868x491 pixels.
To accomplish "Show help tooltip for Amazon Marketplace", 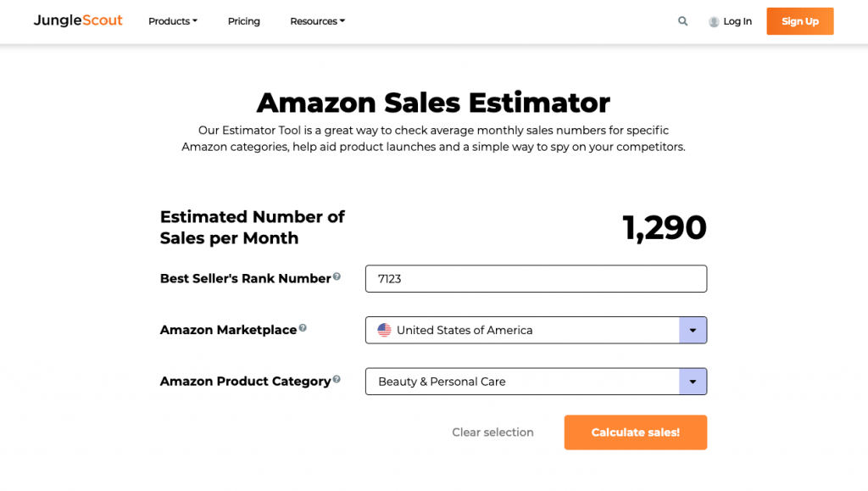I will pos(303,327).
